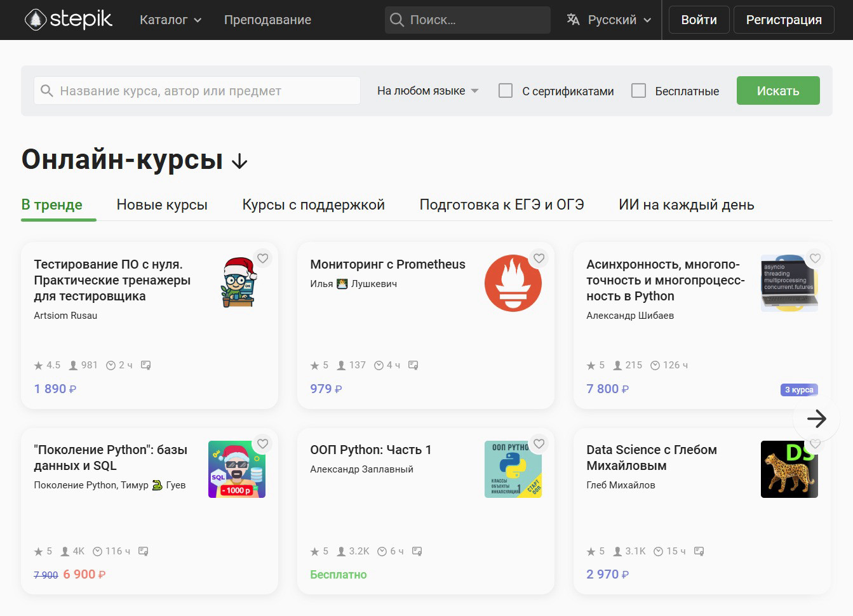Enable the С сертификатами checkbox
This screenshot has height=616, width=853.
point(506,91)
